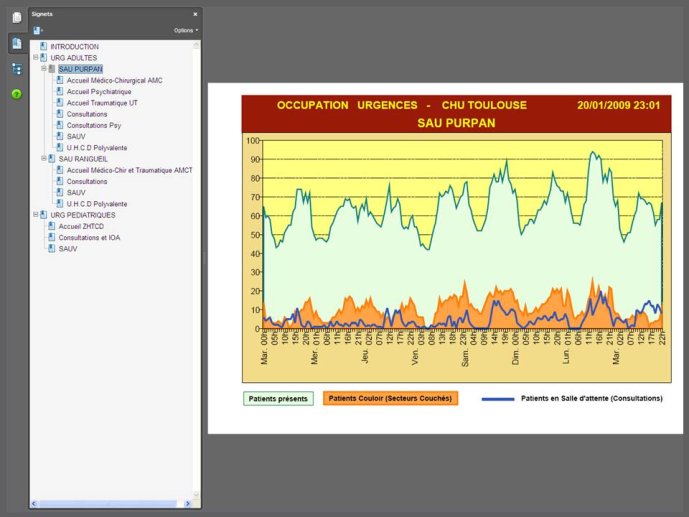Screen dimensions: 689x517
Task: Click the Patients en Salle d'attente label
Action: click(x=591, y=398)
